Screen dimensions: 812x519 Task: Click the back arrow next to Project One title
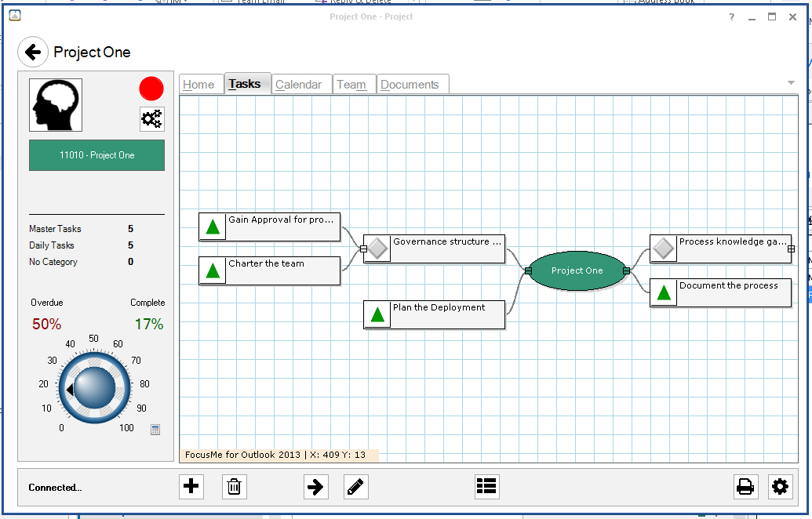click(32, 52)
